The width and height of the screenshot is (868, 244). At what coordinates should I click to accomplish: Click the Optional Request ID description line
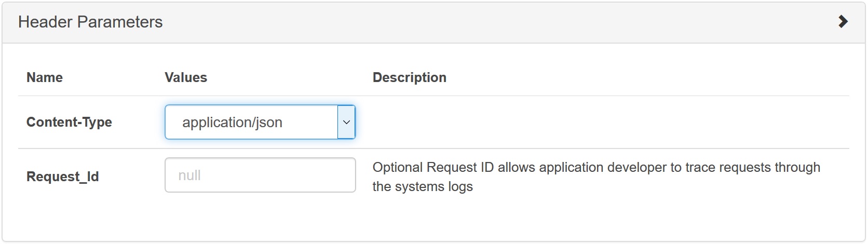click(596, 167)
